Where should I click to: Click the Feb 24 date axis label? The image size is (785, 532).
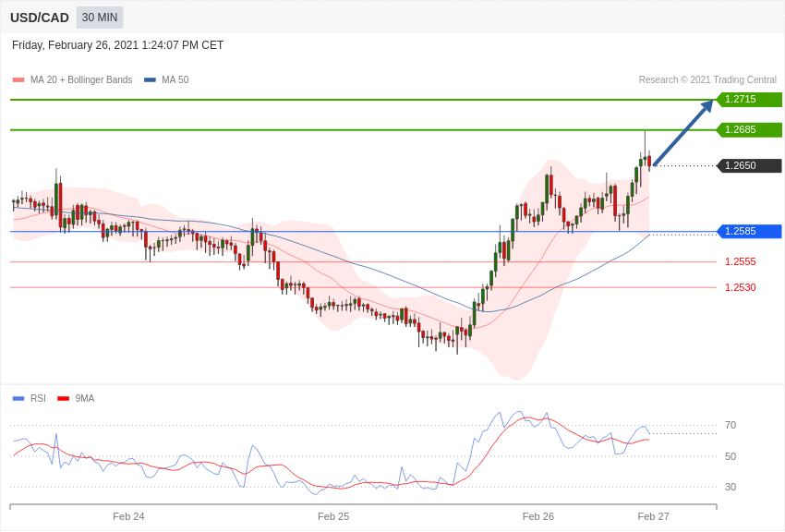(128, 516)
